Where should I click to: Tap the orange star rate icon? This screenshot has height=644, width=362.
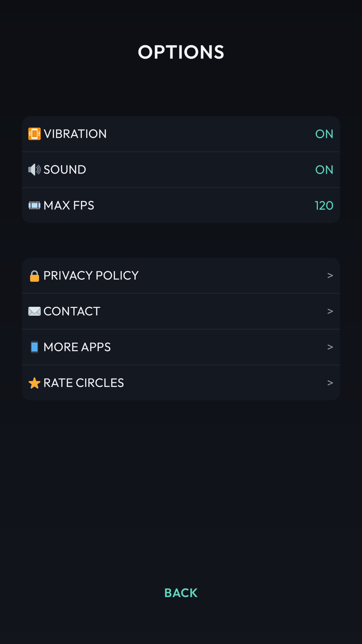pos(34,383)
